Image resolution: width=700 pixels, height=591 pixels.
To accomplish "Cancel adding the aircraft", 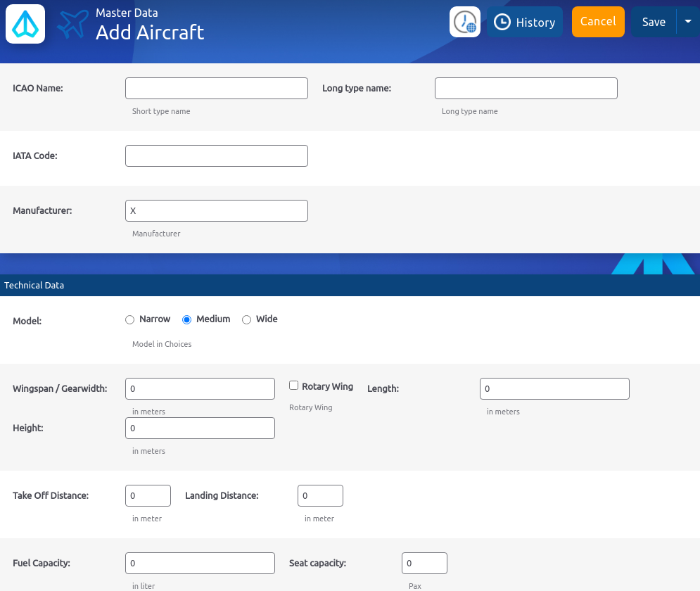I will coord(598,22).
